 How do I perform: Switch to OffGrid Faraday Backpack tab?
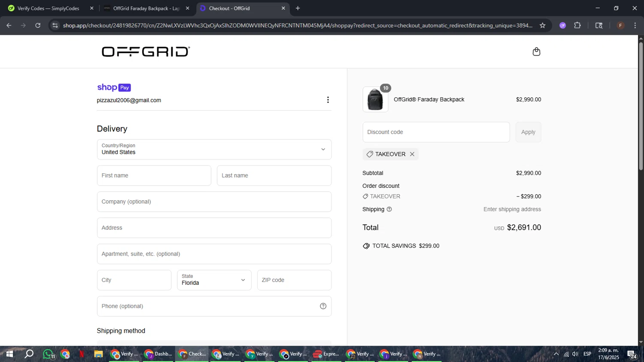[146, 8]
